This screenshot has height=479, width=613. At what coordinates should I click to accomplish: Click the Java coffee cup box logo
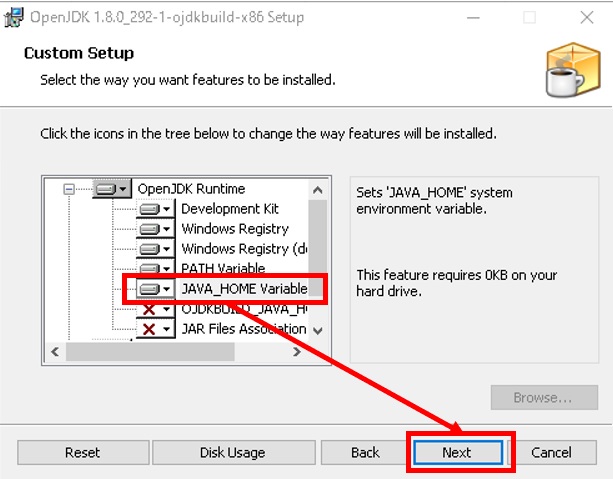click(573, 70)
